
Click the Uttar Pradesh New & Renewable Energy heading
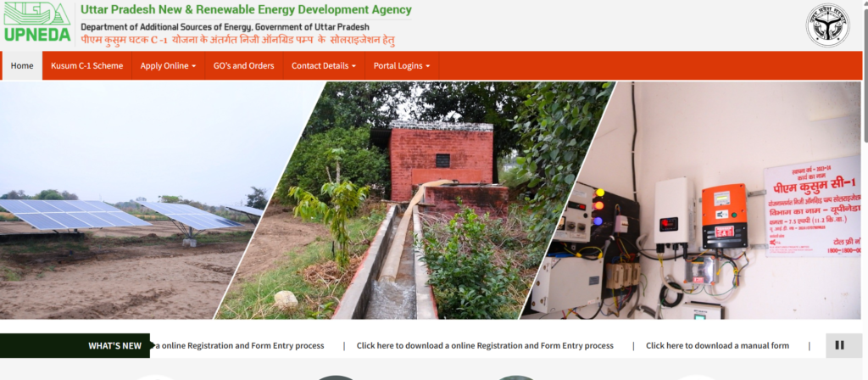247,10
